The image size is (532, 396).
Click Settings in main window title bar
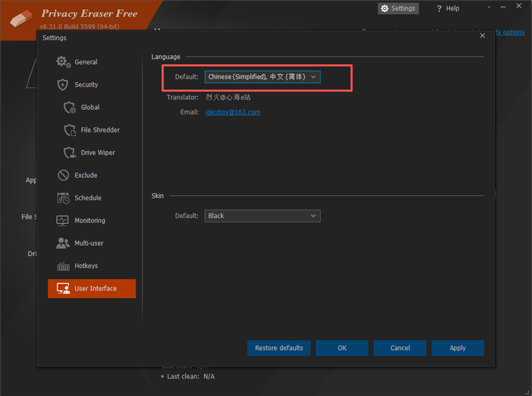pyautogui.click(x=398, y=9)
